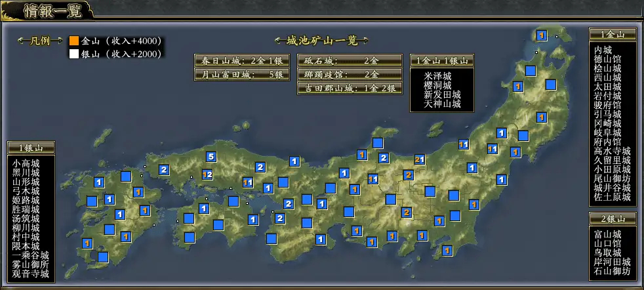The height and width of the screenshot is (290, 644).
Task: Select 高水寺城 in the 1金山 list
Action: tap(612, 151)
